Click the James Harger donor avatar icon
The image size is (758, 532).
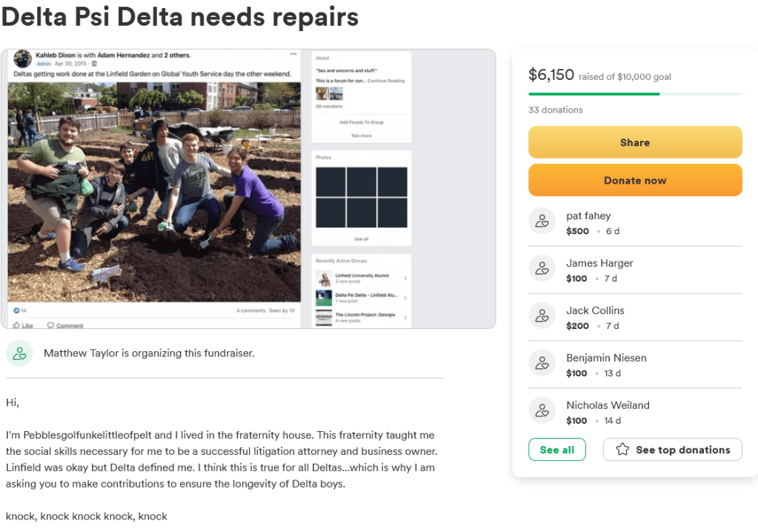point(542,269)
